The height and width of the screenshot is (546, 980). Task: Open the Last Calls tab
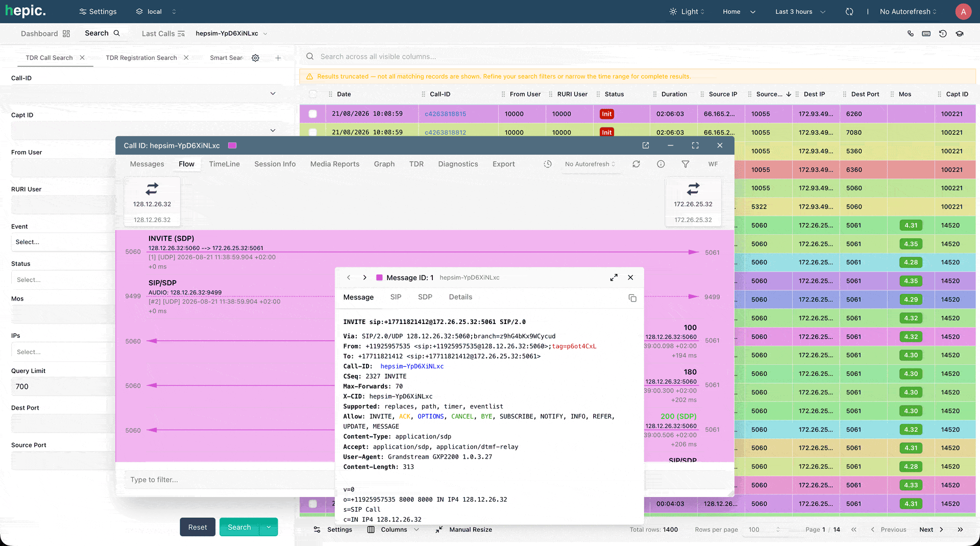(163, 34)
